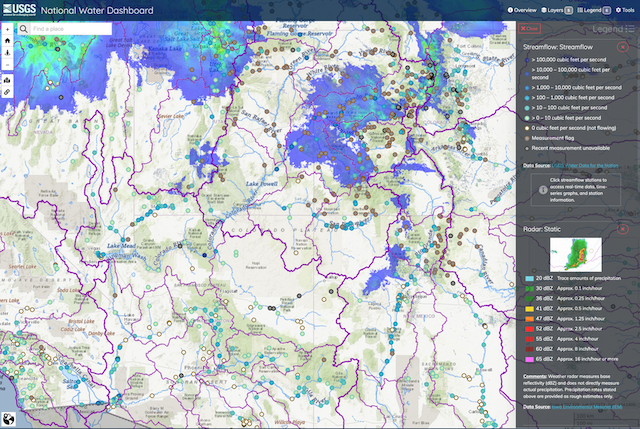The image size is (640, 429).
Task: Open the Legend tab
Action: pos(594,10)
